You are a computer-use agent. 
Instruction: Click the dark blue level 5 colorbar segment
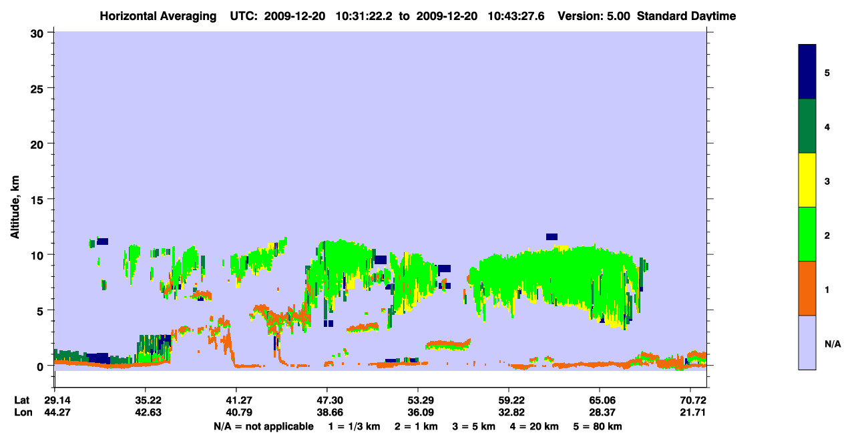[x=807, y=72]
